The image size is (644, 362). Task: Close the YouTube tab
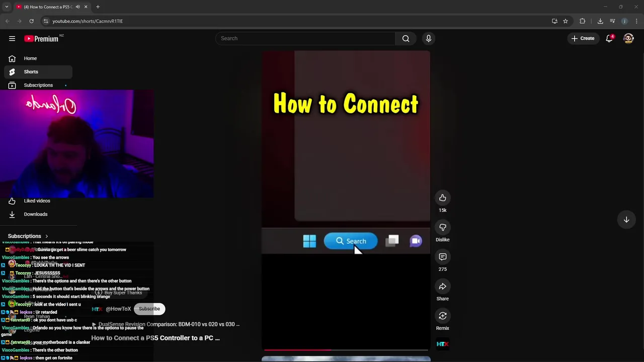click(x=86, y=7)
